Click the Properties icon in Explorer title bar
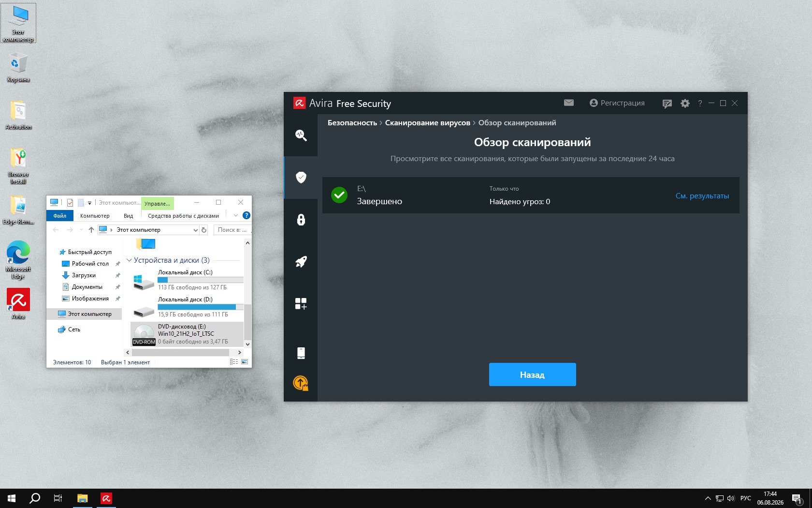Viewport: 812px width, 508px height. [70, 203]
